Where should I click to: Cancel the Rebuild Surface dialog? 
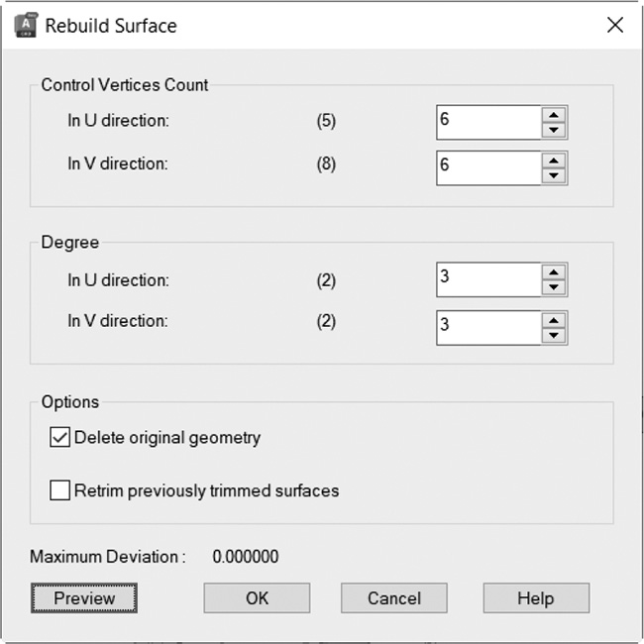394,598
